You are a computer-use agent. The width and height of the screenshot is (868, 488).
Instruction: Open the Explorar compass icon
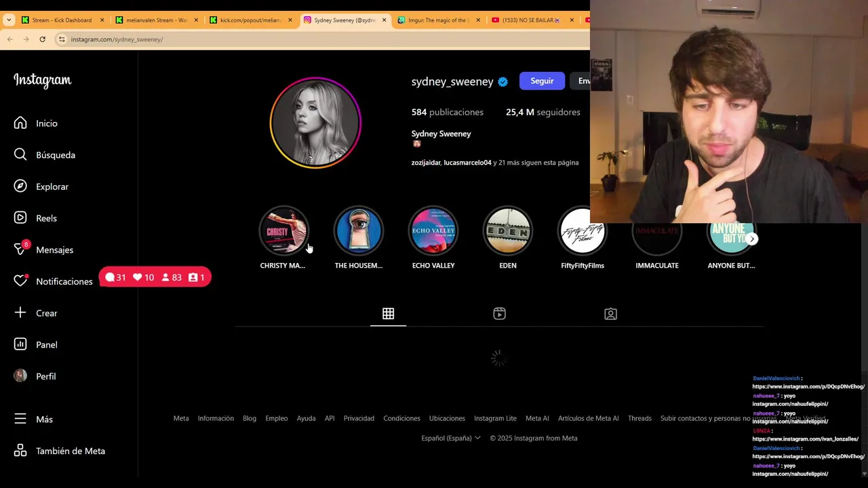pos(20,186)
